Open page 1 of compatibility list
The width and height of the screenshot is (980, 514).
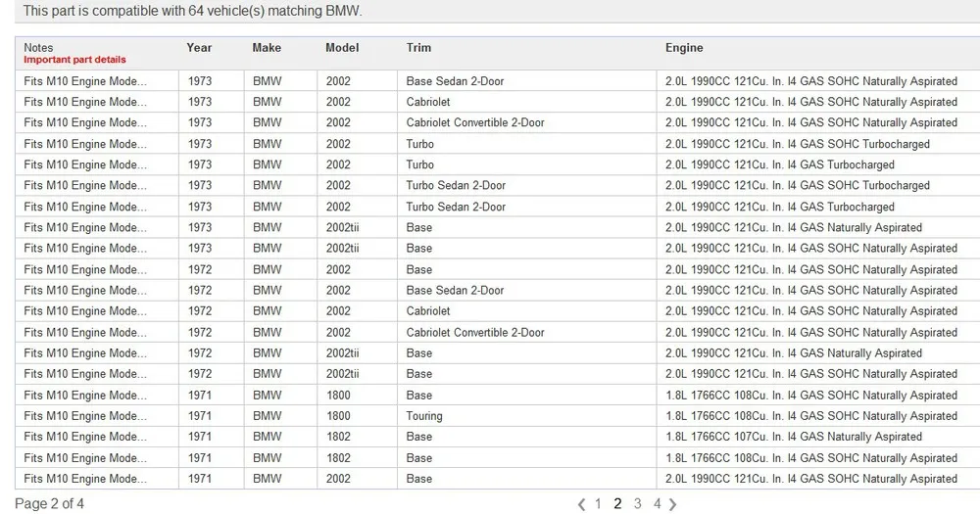[598, 503]
